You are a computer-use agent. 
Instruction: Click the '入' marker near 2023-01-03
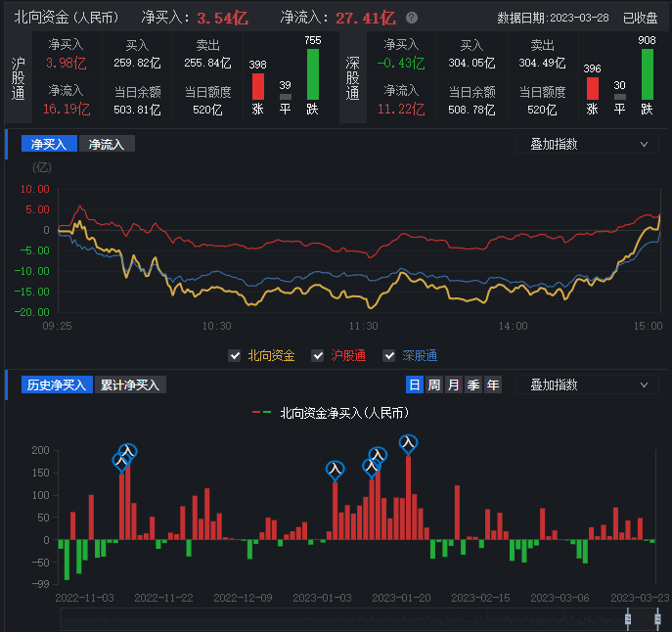click(336, 470)
